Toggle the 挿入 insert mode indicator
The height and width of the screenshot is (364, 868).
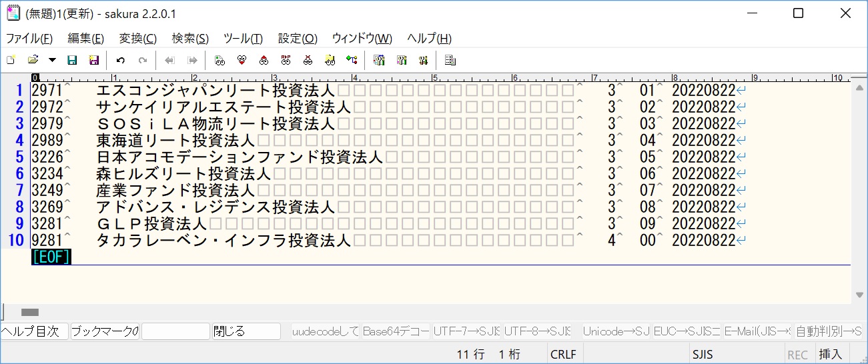click(831, 355)
